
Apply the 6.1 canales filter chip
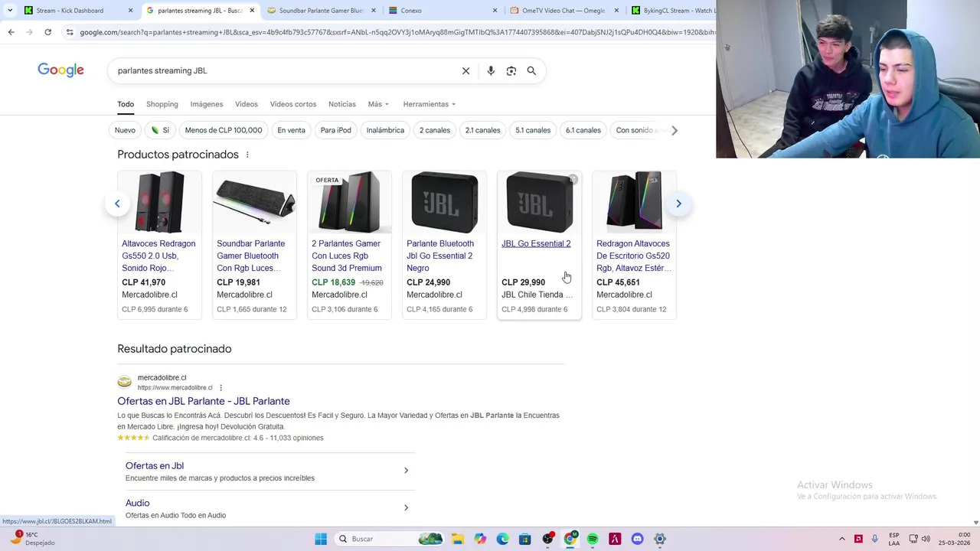point(583,130)
